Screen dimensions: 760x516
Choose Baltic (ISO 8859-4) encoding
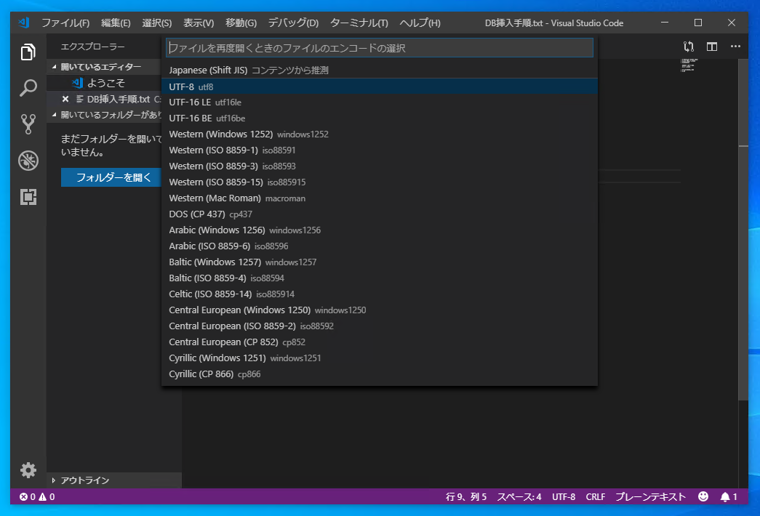[380, 278]
